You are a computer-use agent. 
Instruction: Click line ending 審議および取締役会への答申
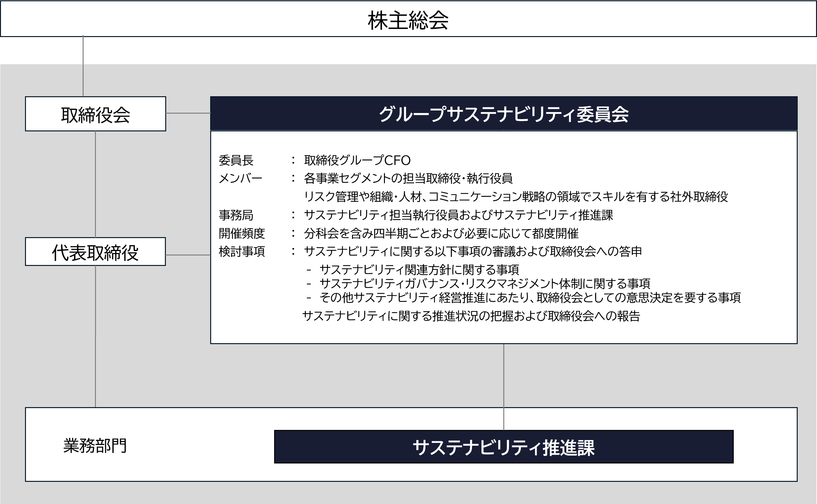point(473,251)
